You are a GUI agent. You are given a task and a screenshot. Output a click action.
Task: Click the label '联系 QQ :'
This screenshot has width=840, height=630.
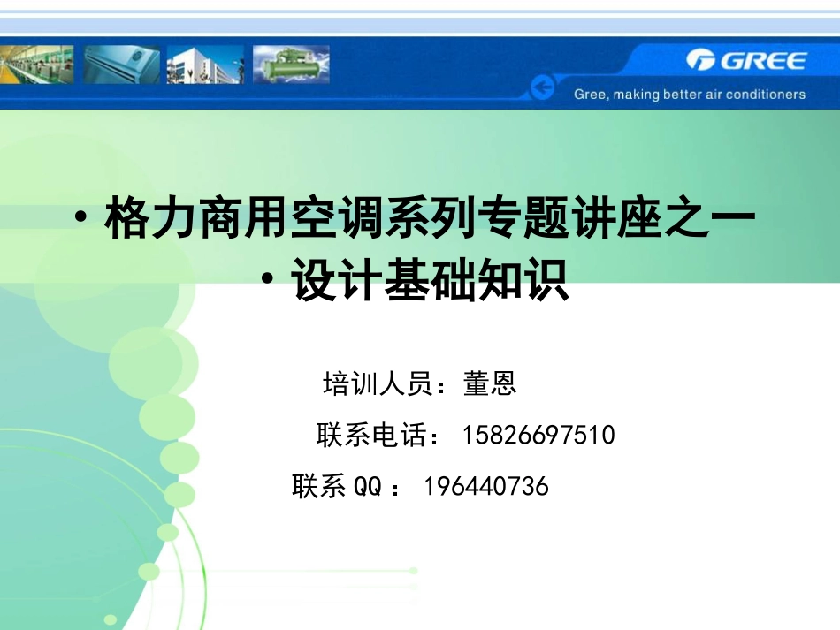pos(346,487)
